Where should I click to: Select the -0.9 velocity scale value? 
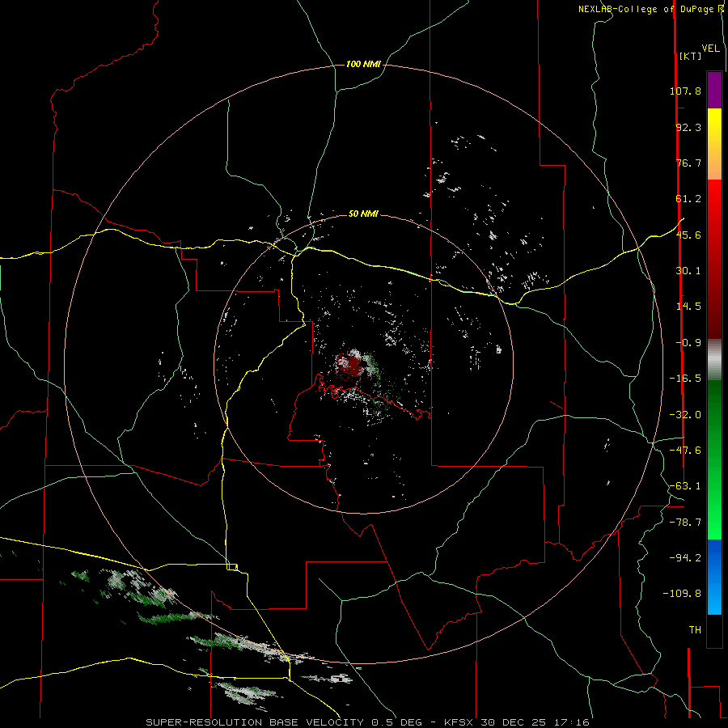pyautogui.click(x=688, y=343)
